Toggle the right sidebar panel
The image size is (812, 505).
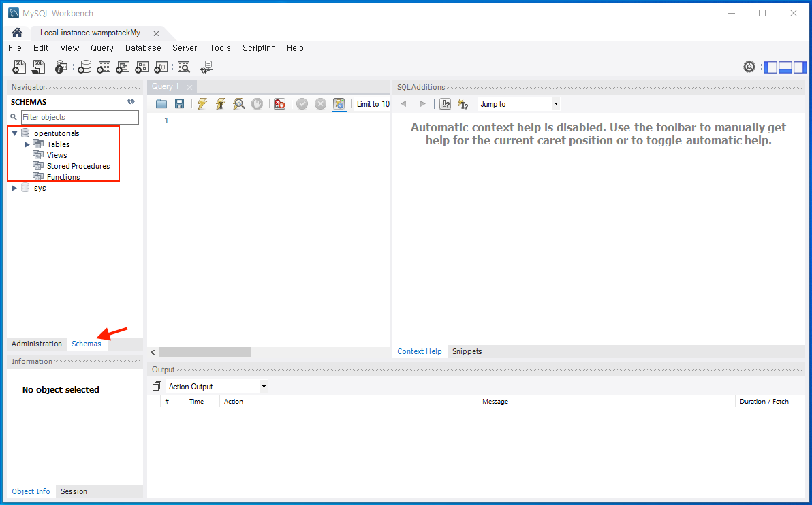click(x=800, y=67)
